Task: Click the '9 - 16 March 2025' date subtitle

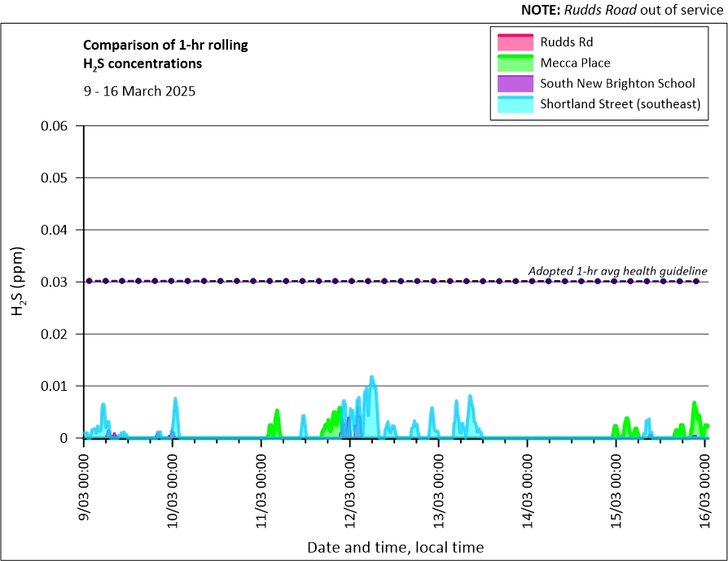Action: (139, 91)
